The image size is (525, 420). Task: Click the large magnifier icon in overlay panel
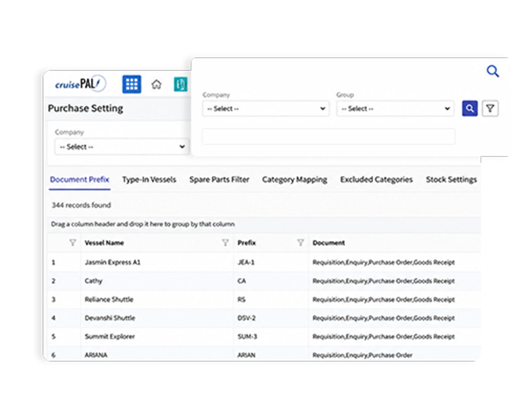[x=493, y=71]
